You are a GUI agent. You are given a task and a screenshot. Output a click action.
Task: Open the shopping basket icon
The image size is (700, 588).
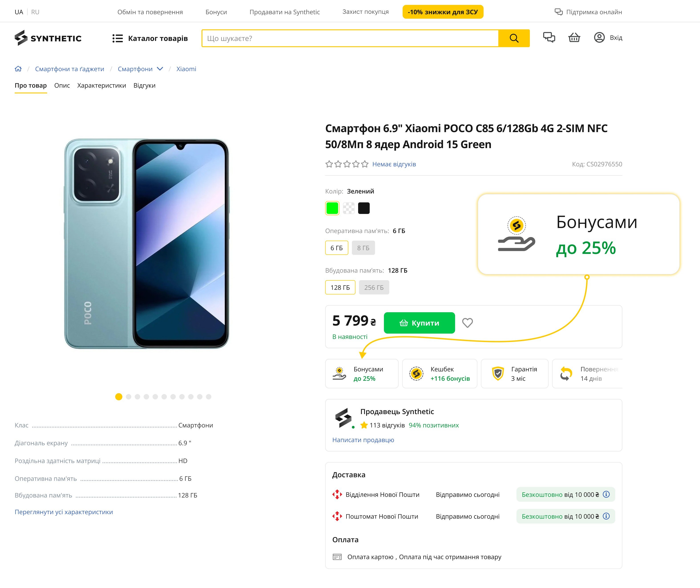pos(574,37)
